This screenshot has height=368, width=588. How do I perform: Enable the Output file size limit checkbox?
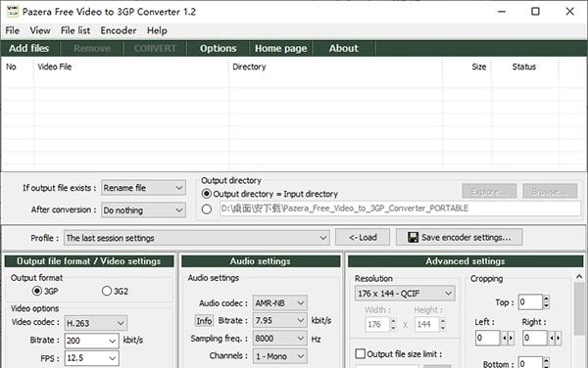[360, 353]
